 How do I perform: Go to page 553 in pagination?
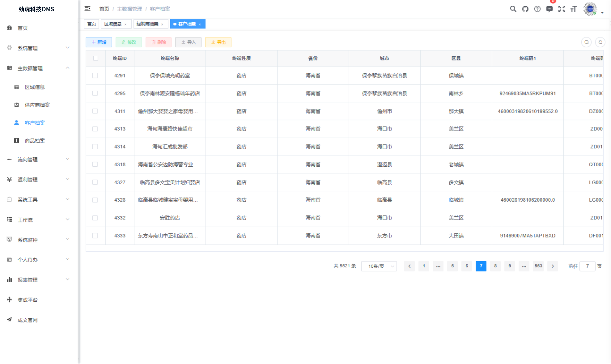(538, 266)
